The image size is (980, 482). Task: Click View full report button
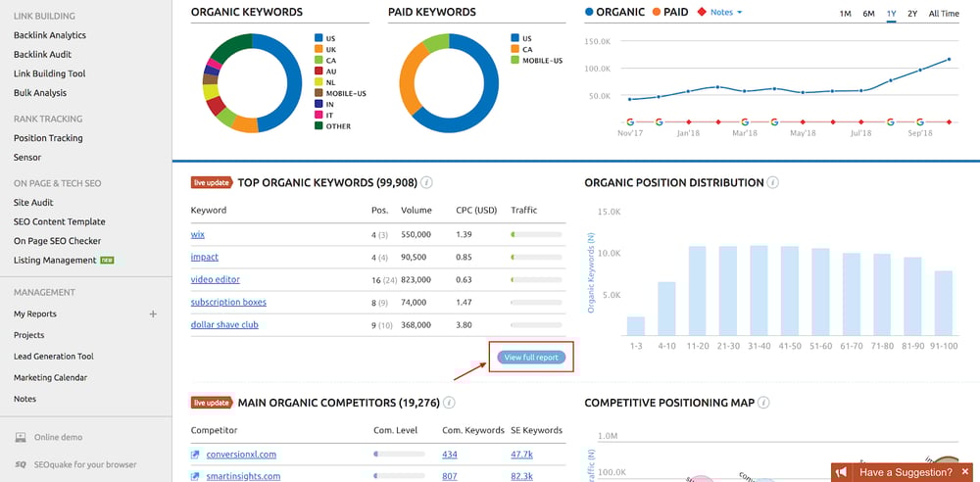[532, 358]
